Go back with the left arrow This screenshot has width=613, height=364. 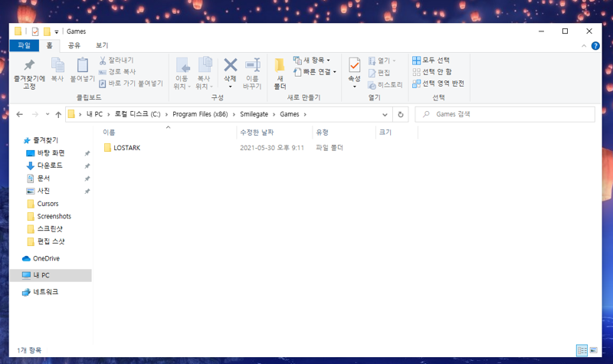20,114
